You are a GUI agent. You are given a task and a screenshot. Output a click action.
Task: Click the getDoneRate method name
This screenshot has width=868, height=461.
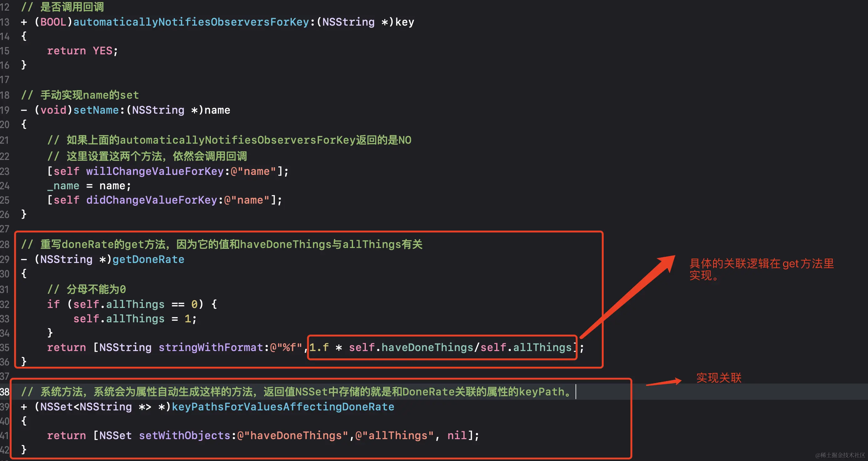point(148,259)
